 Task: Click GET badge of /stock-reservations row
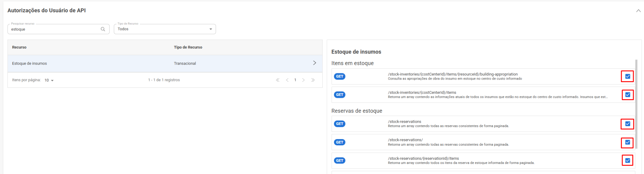click(x=340, y=124)
